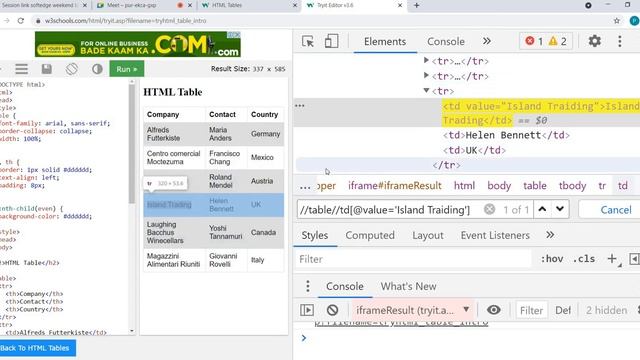Open the Tryit editor hamburger menu
Screen dimensions: 640x360
pyautogui.click(x=22, y=69)
